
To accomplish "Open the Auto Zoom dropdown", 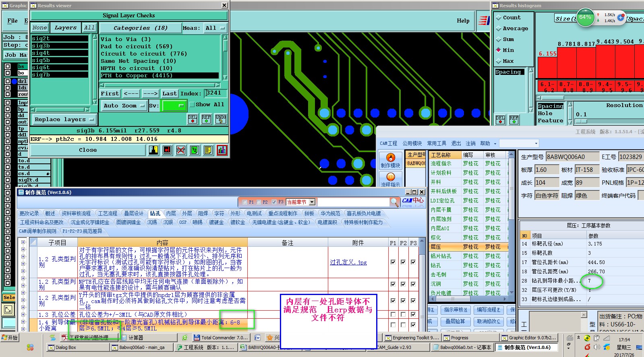I will [124, 105].
